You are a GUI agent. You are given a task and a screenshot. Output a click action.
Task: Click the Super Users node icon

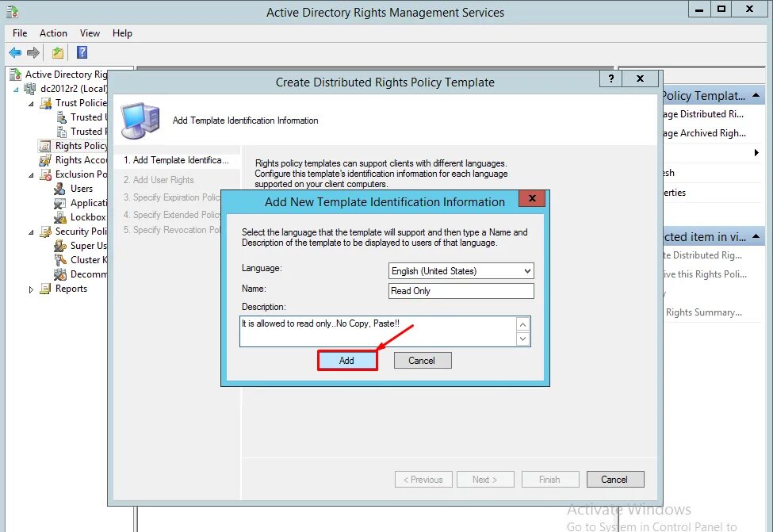pyautogui.click(x=60, y=246)
